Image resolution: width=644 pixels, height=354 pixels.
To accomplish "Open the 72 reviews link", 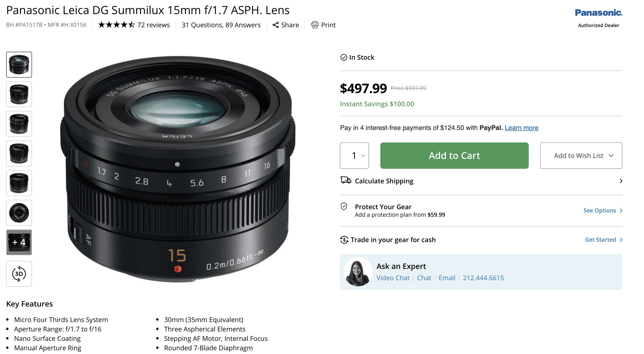I will click(153, 25).
